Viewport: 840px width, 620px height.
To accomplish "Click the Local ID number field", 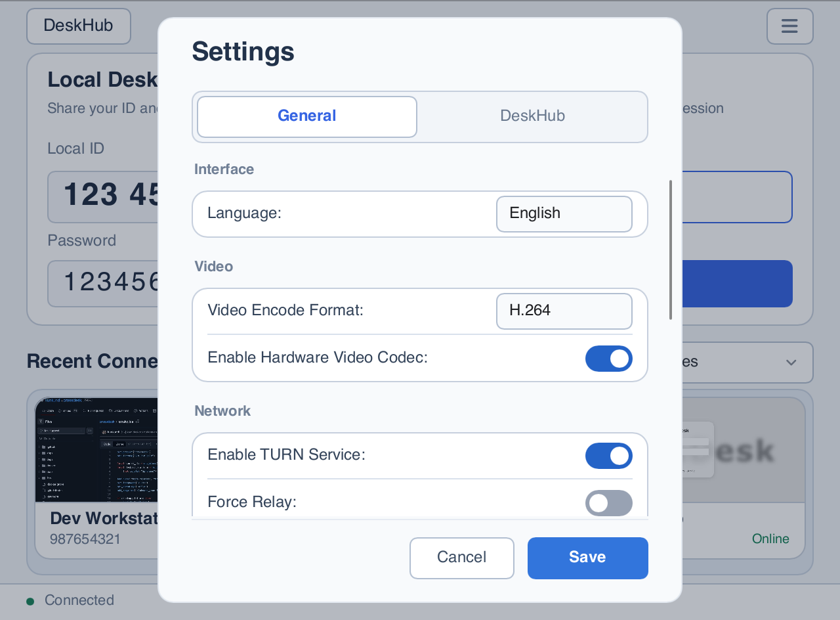I will click(103, 197).
